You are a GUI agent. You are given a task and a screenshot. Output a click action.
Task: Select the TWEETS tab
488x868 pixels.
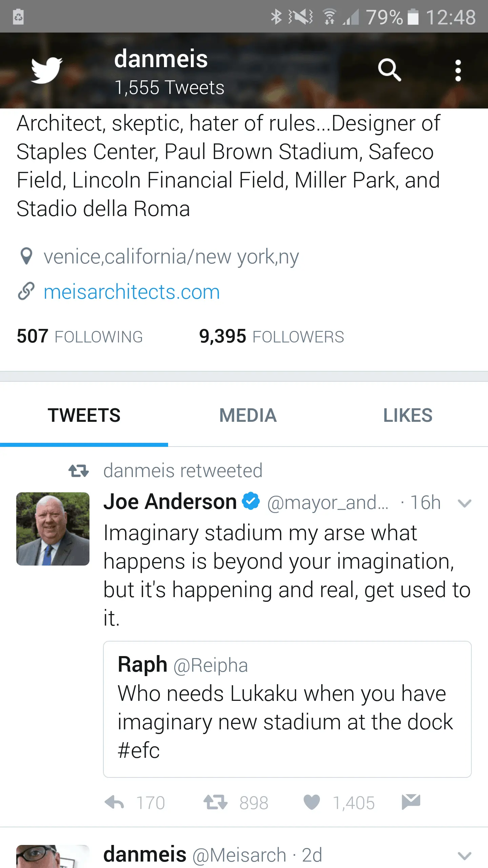[x=84, y=415]
